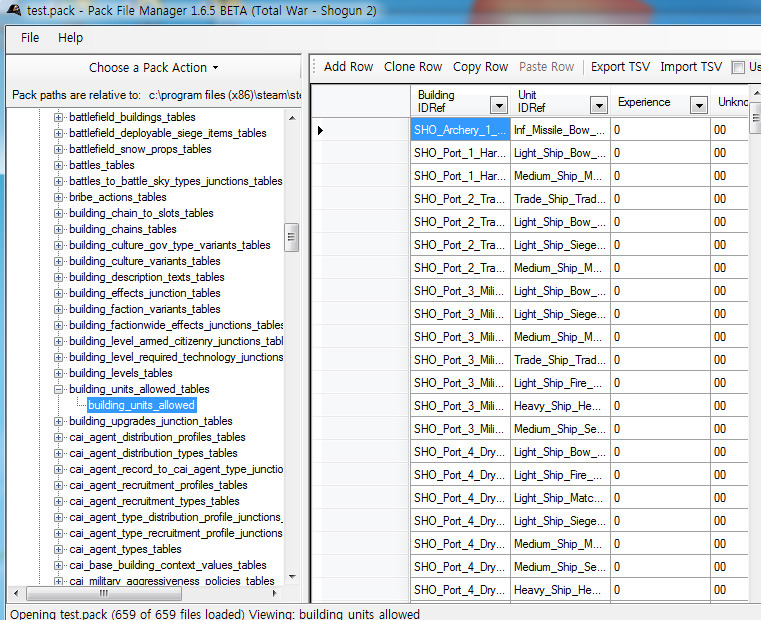Select the building_units_allowed tree entry
Screen dimensions: 761x620
tap(141, 405)
